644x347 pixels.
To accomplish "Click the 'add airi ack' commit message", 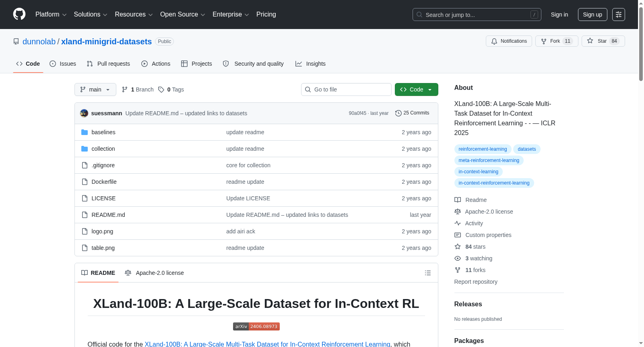I will (241, 231).
